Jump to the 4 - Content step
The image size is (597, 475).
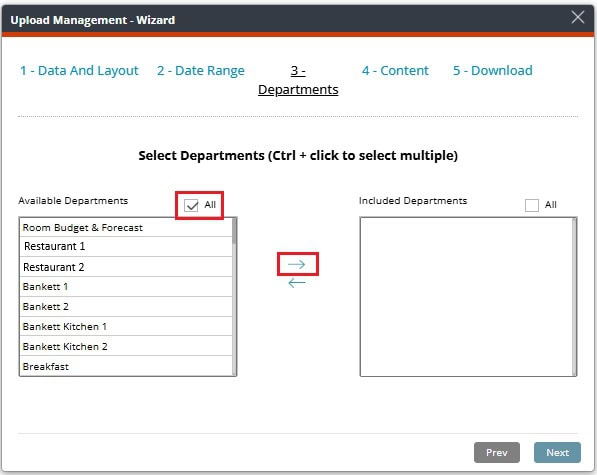(395, 70)
